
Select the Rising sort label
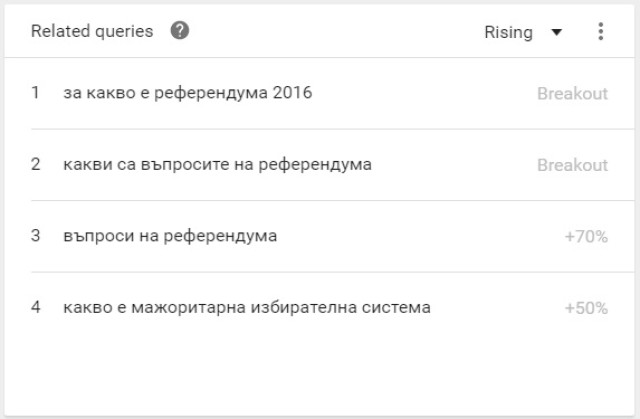point(508,32)
